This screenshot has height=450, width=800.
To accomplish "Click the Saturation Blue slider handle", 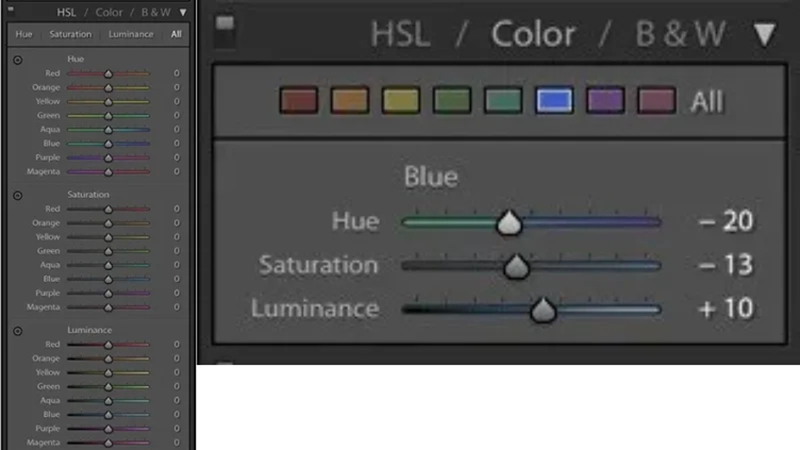I will (x=108, y=280).
